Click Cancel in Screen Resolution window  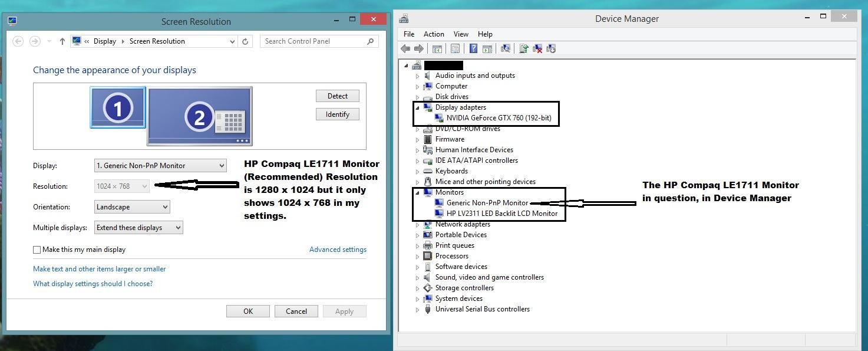(296, 311)
